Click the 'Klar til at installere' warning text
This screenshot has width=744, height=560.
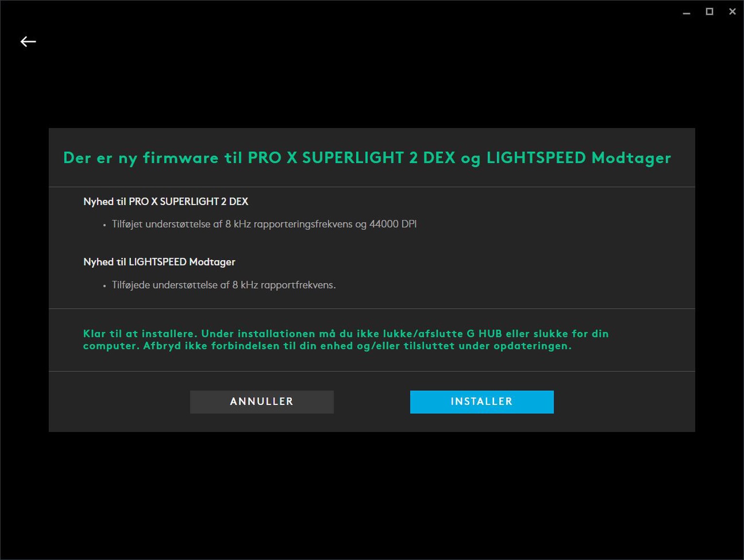[x=346, y=340]
